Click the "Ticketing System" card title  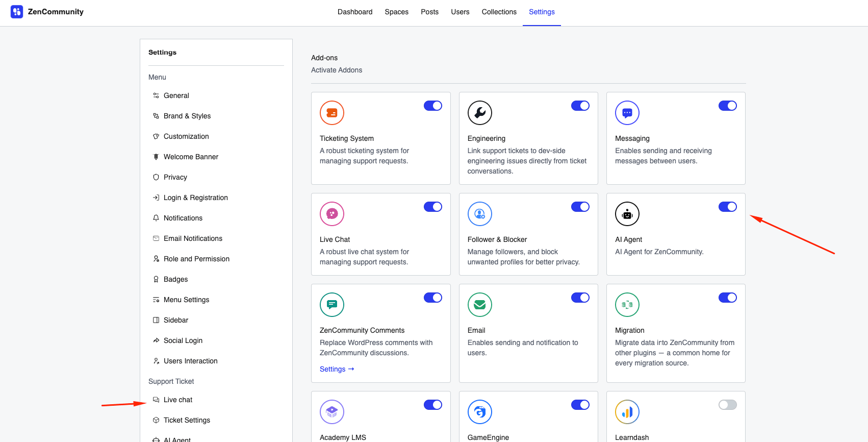[x=347, y=138]
